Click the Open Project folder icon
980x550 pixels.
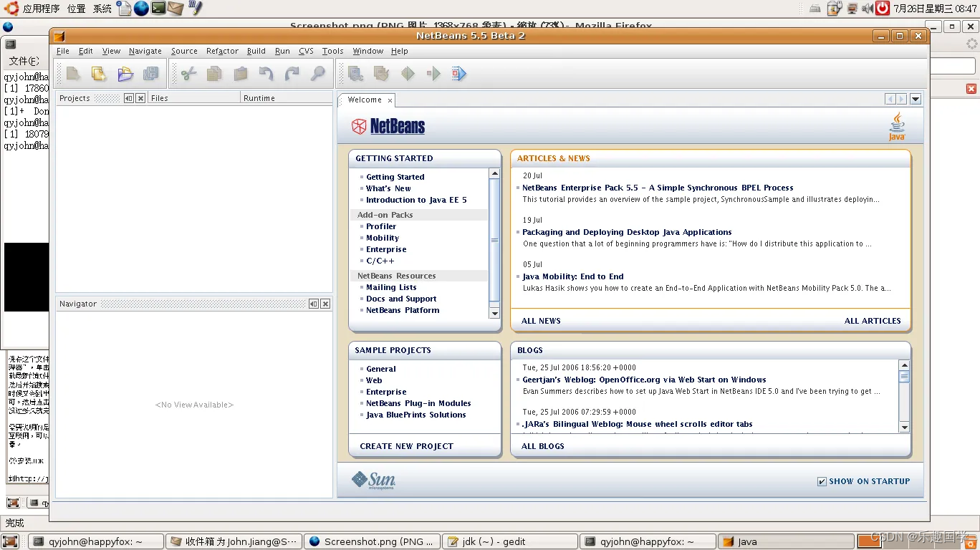125,73
